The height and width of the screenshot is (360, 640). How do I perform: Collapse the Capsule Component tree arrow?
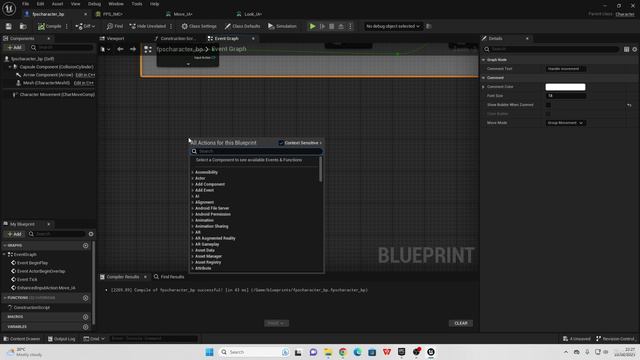tap(10, 67)
